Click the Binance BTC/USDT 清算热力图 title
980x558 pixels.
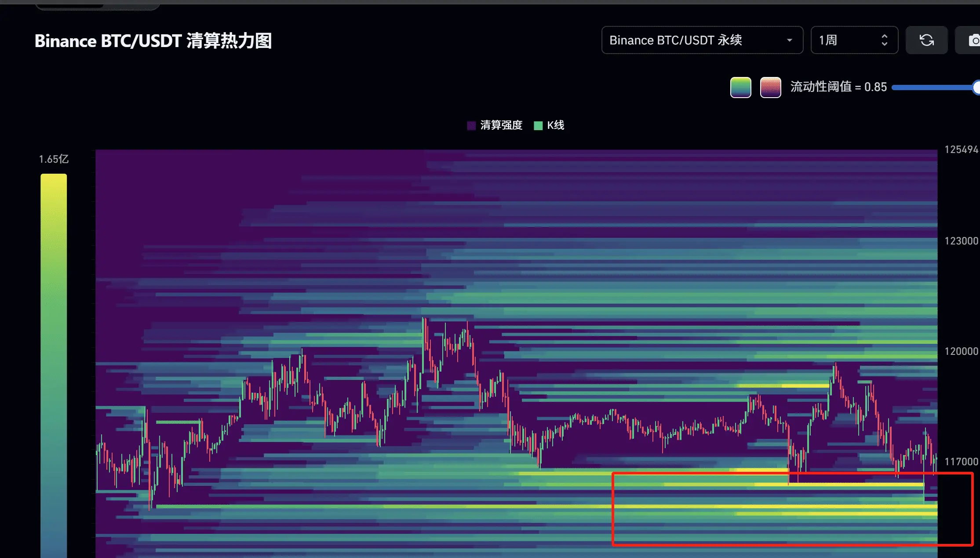(x=153, y=41)
